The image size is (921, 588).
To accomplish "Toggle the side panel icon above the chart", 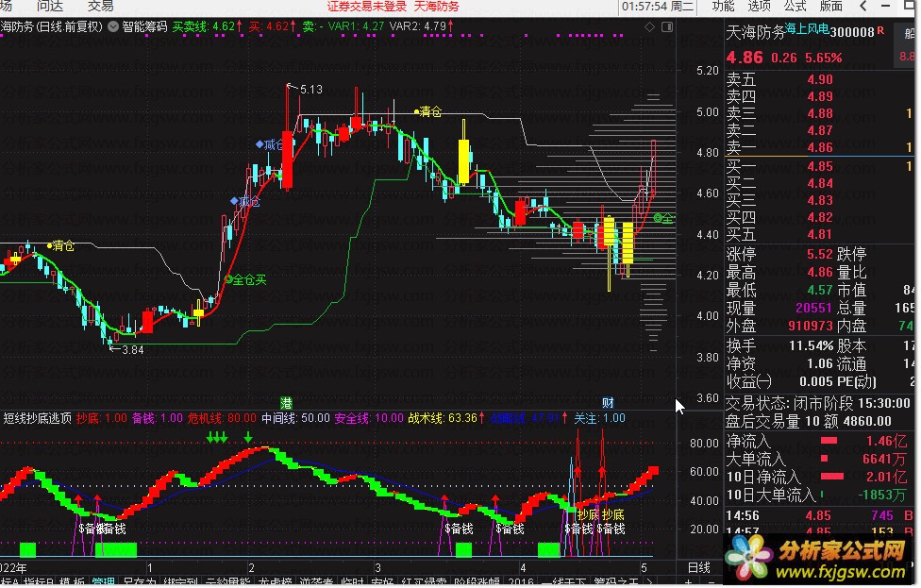I will coord(667,27).
